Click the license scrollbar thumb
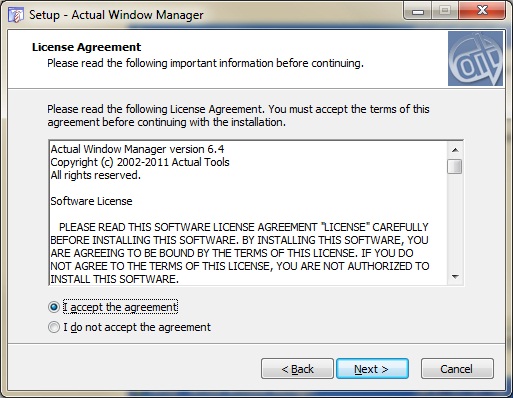513x398 pixels. tap(455, 166)
